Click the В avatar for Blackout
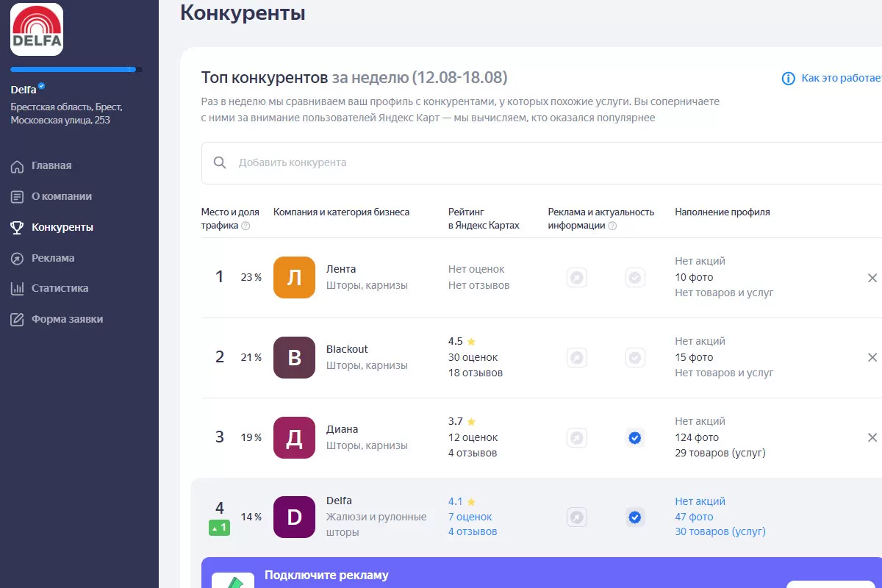882x588 pixels. pyautogui.click(x=294, y=357)
